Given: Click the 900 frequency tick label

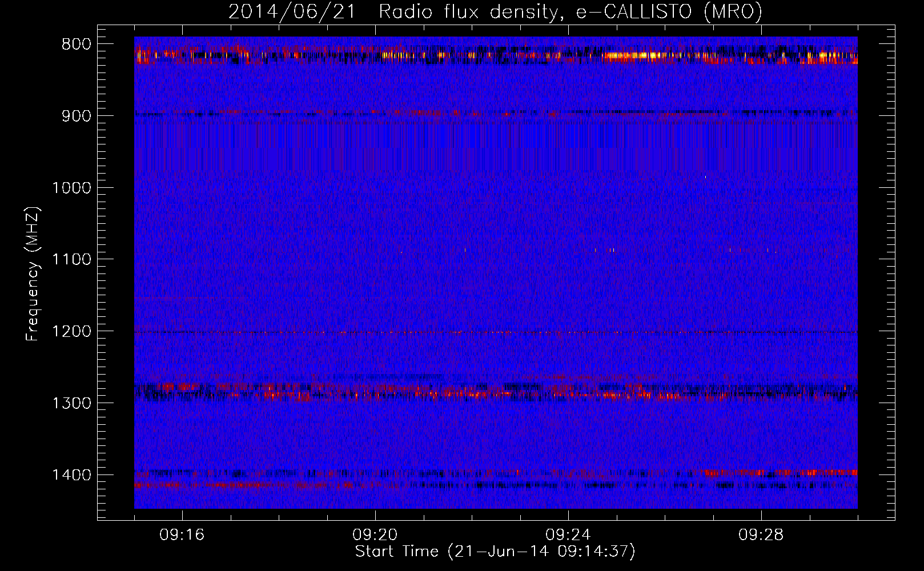Looking at the screenshot, I should pyautogui.click(x=76, y=116).
